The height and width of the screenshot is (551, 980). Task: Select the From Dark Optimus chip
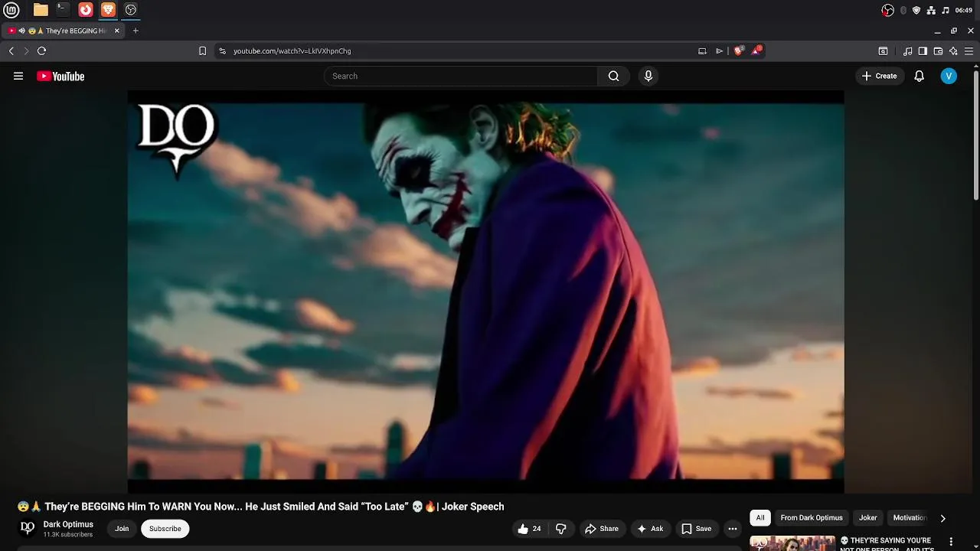(812, 518)
